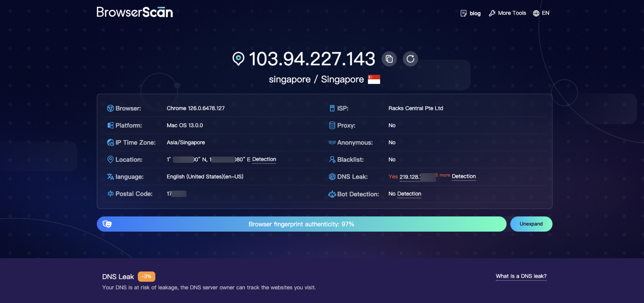Click the Bot Detection robot icon
644x303 pixels.
pyautogui.click(x=332, y=194)
